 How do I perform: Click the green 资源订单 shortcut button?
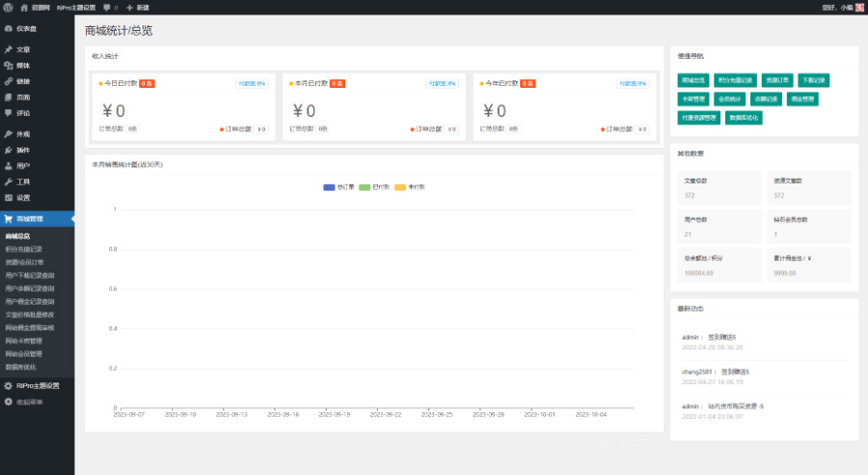(x=777, y=80)
